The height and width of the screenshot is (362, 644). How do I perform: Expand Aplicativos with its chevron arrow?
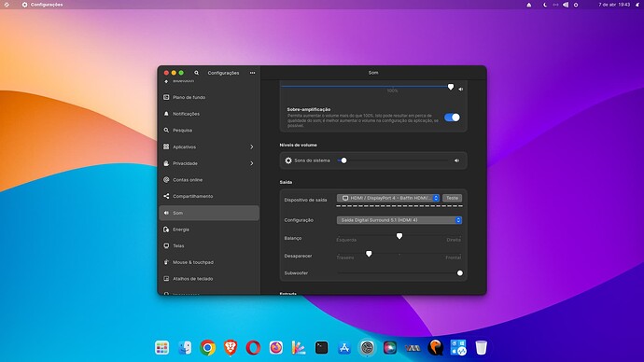click(x=252, y=146)
